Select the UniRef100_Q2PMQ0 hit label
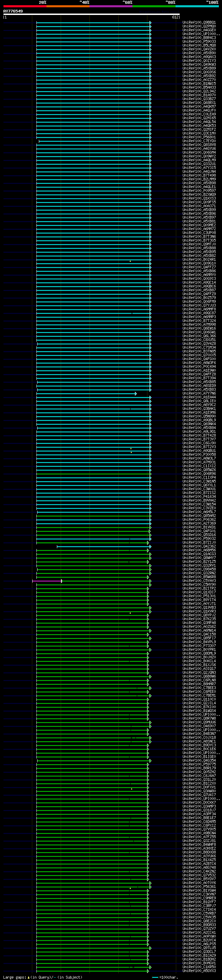This screenshot has width=222, height=980. (x=199, y=26)
